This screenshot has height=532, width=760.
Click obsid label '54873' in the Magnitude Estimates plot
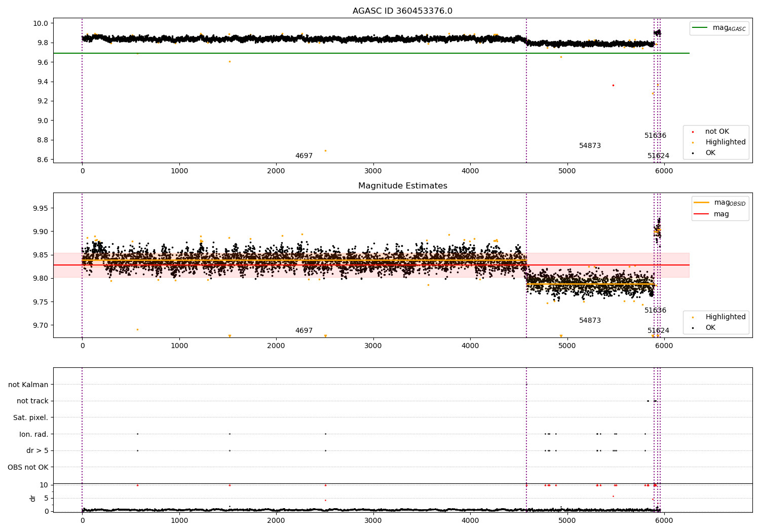[590, 321]
